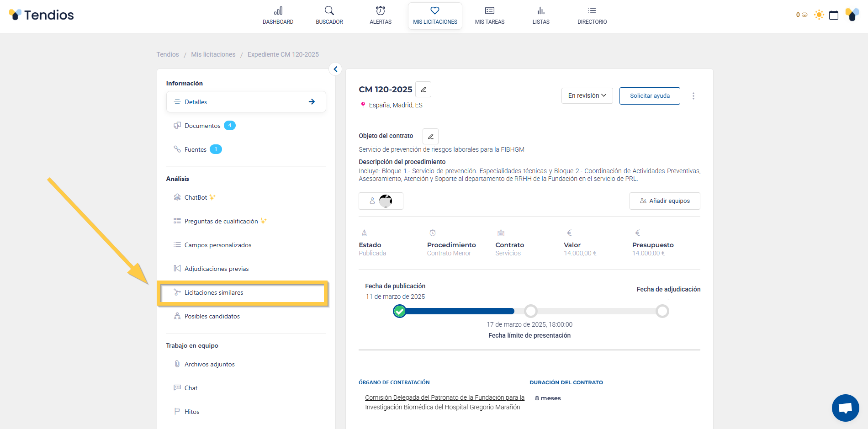This screenshot has height=429, width=868.
Task: Toggle the sun theme icon
Action: click(x=819, y=15)
